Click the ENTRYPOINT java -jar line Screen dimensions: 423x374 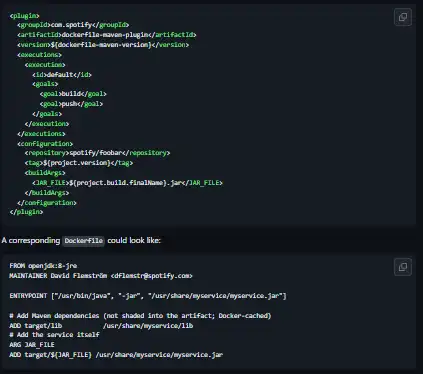pos(148,296)
